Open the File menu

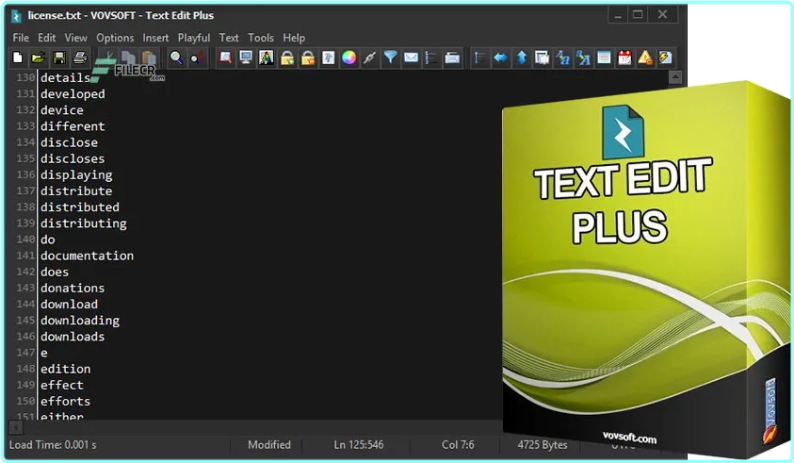[x=21, y=38]
